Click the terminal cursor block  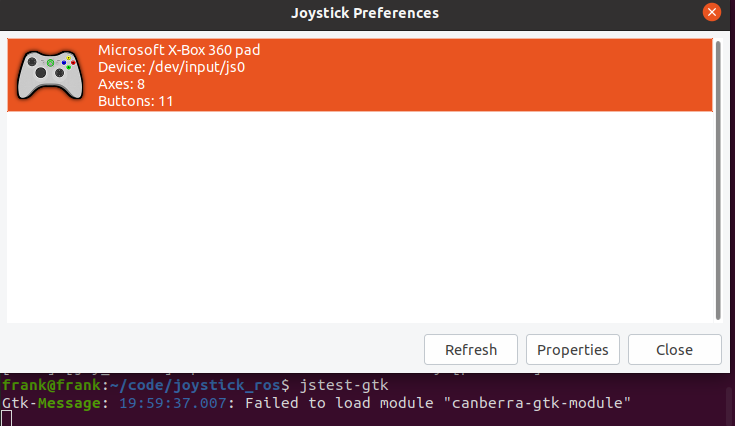pyautogui.click(x=6, y=419)
